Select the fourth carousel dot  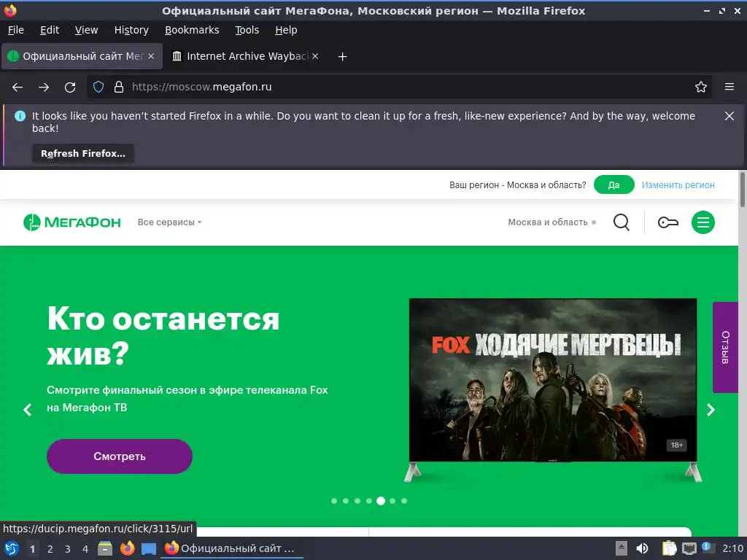[368, 501]
